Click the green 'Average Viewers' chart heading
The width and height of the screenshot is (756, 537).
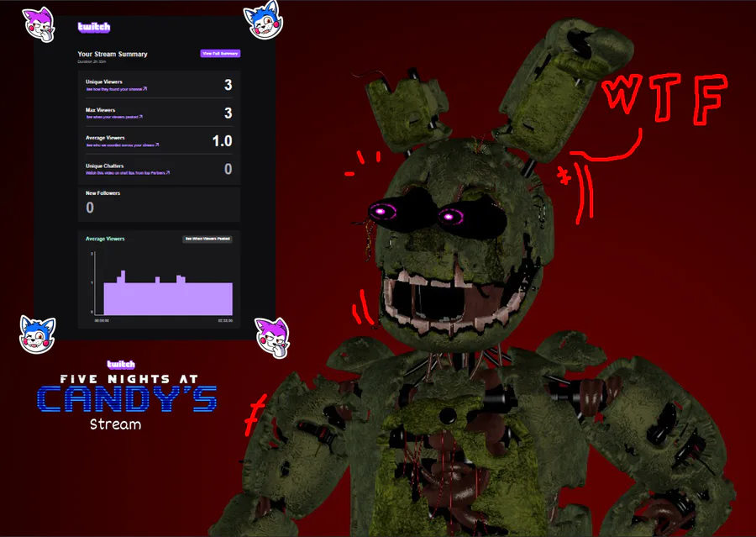pos(105,239)
